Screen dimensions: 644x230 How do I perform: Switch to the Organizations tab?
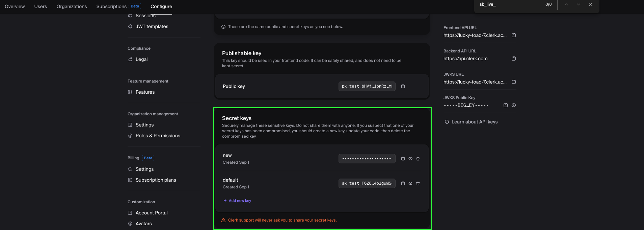click(72, 6)
